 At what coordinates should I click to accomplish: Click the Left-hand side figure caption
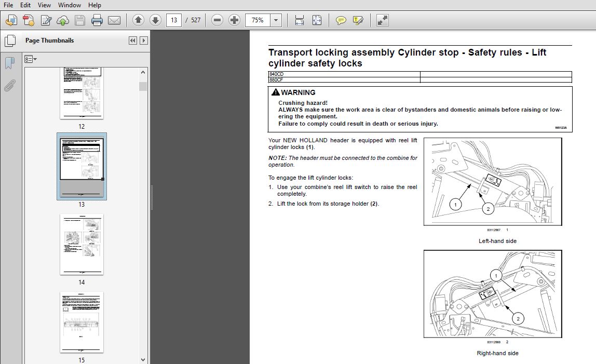pyautogui.click(x=497, y=241)
